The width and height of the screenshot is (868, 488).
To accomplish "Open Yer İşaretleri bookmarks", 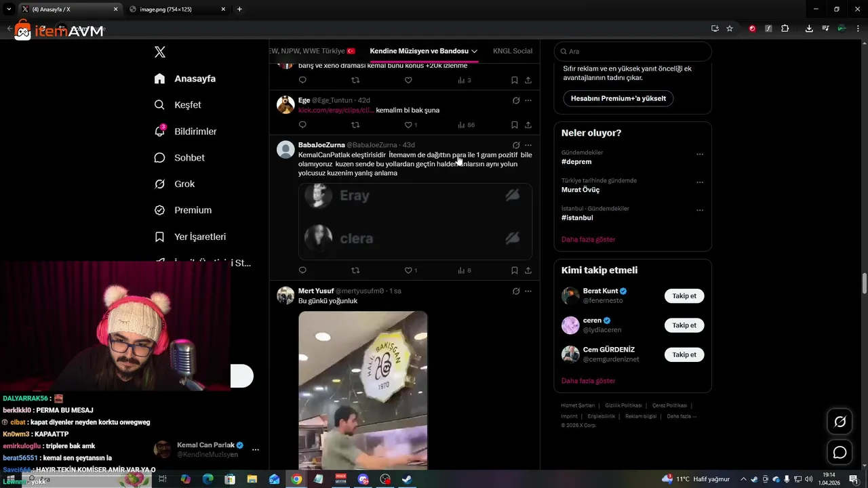I will click(190, 237).
